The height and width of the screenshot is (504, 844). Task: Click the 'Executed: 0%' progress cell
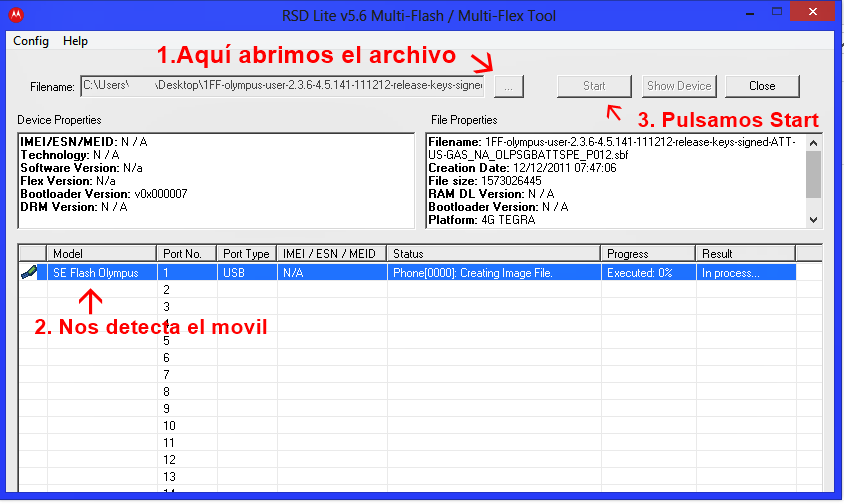coord(649,272)
